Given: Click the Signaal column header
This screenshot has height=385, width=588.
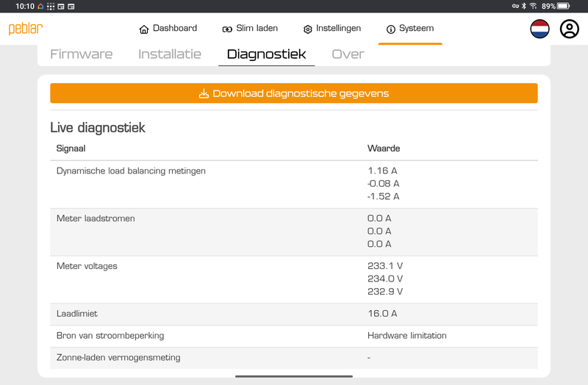Looking at the screenshot, I should [x=71, y=148].
